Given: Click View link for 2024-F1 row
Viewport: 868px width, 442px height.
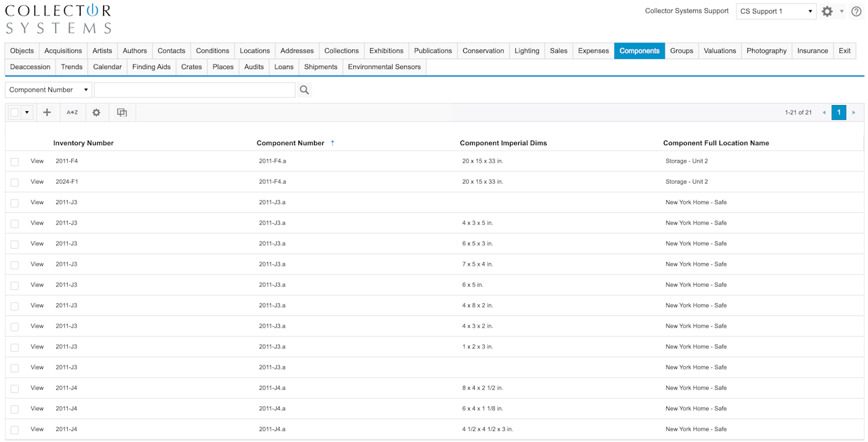Looking at the screenshot, I should pos(37,182).
